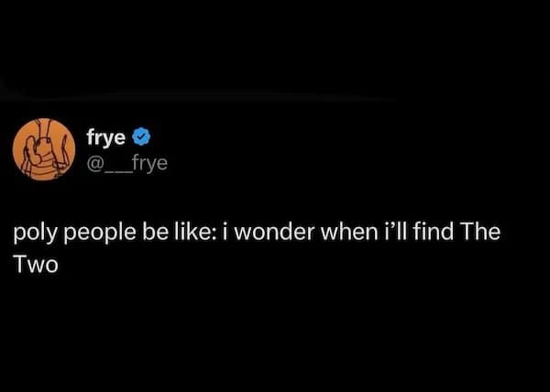Click the figure drawing inside the avatar
Viewport: 550px width, 392px height.
pos(43,148)
